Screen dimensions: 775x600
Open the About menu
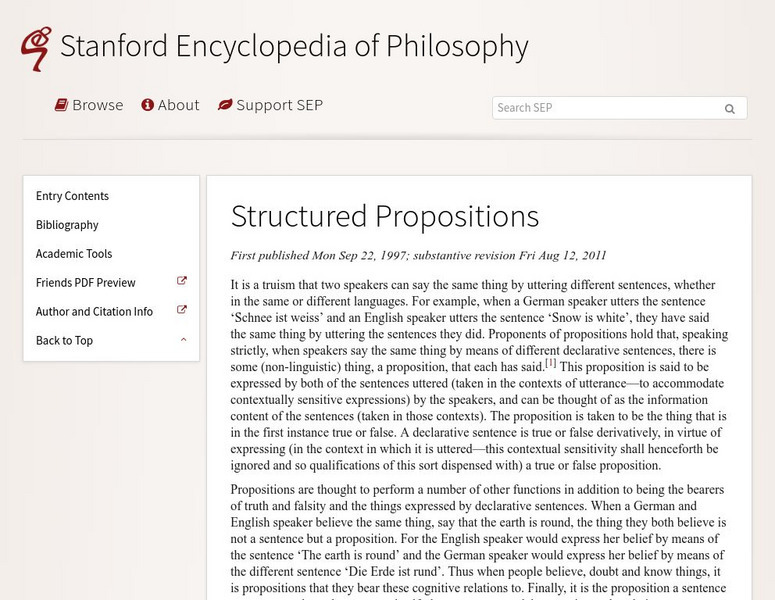pos(178,105)
